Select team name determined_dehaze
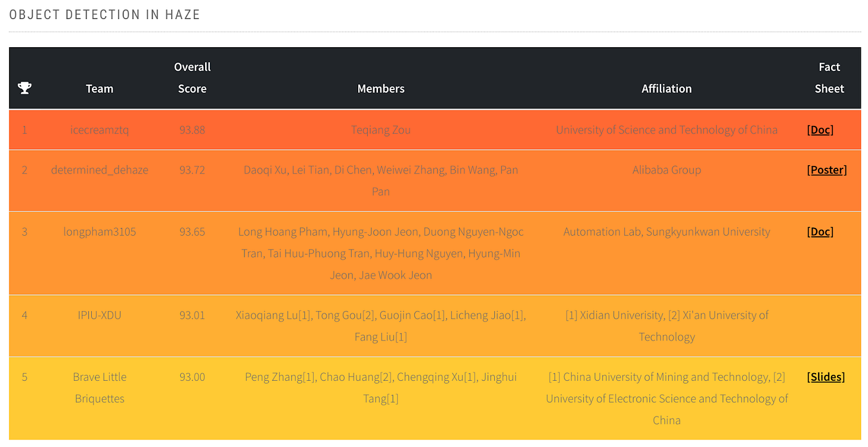This screenshot has width=868, height=447. pyautogui.click(x=100, y=169)
